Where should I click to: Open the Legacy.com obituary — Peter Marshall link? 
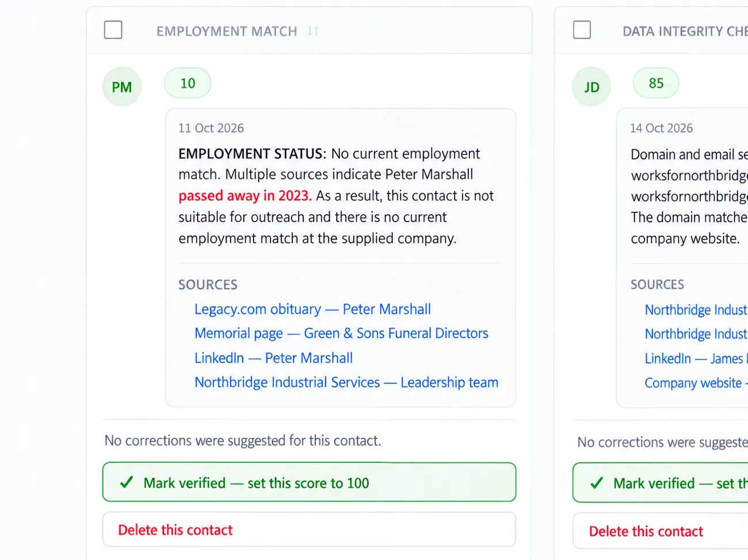point(312,309)
